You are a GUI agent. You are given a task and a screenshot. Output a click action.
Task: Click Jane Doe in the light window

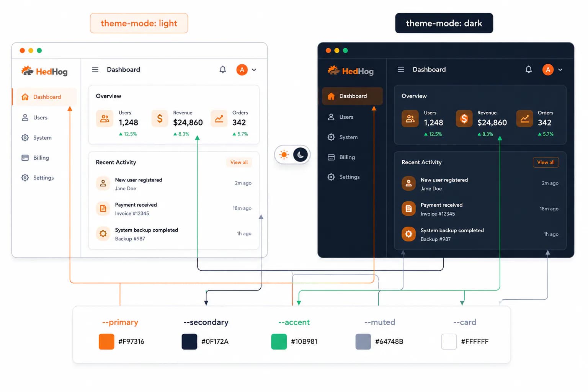[x=126, y=188]
